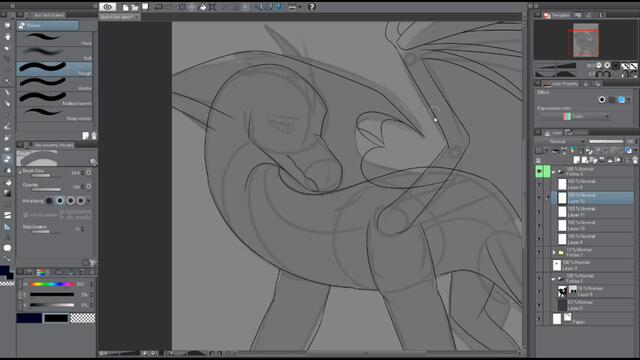The height and width of the screenshot is (360, 640).
Task: Select the transparent color swatch
Action: tap(82, 318)
